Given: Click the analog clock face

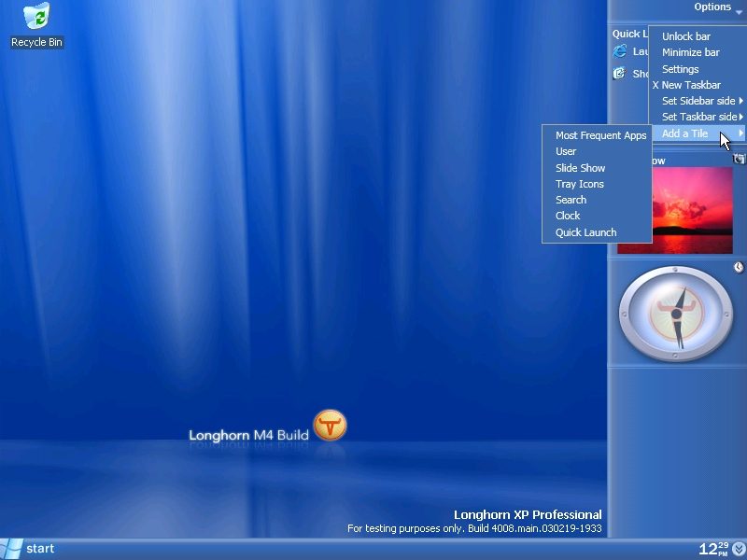Looking at the screenshot, I should click(x=675, y=314).
